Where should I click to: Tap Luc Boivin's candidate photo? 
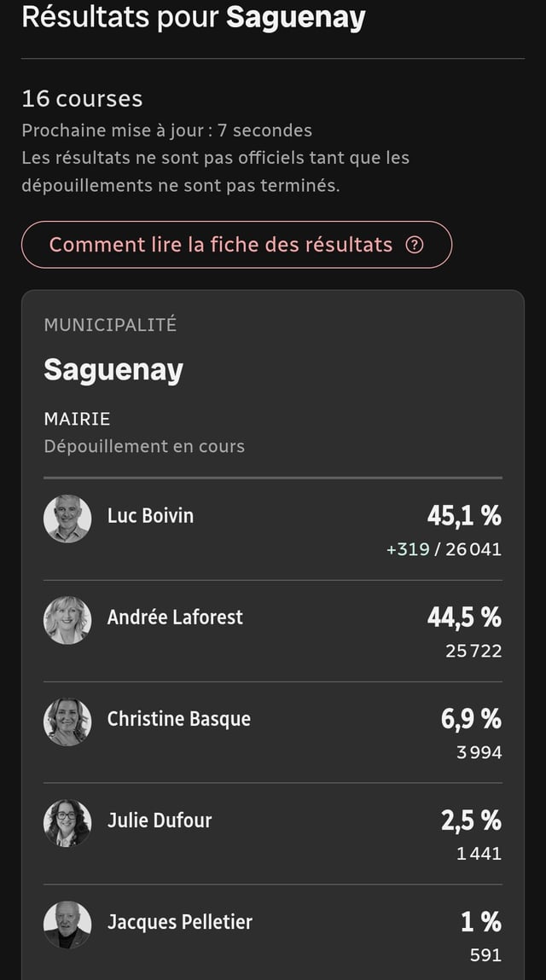(67, 519)
